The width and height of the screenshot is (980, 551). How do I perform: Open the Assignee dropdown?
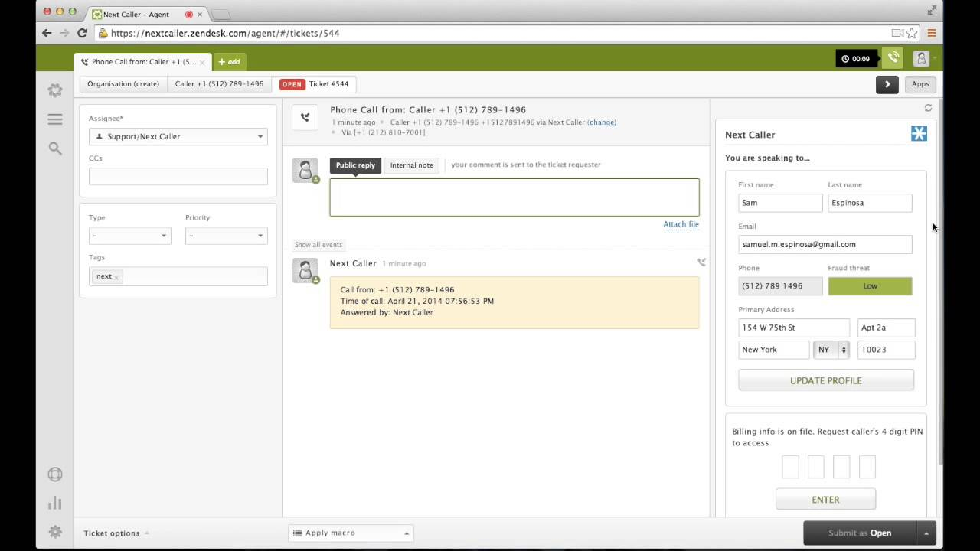pyautogui.click(x=178, y=136)
